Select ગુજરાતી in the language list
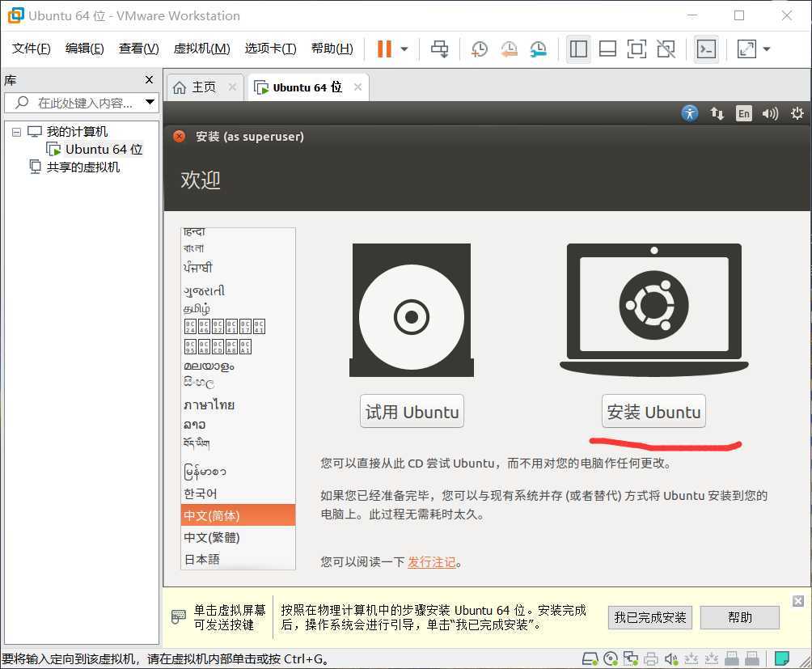Image resolution: width=812 pixels, height=669 pixels. tap(239, 290)
